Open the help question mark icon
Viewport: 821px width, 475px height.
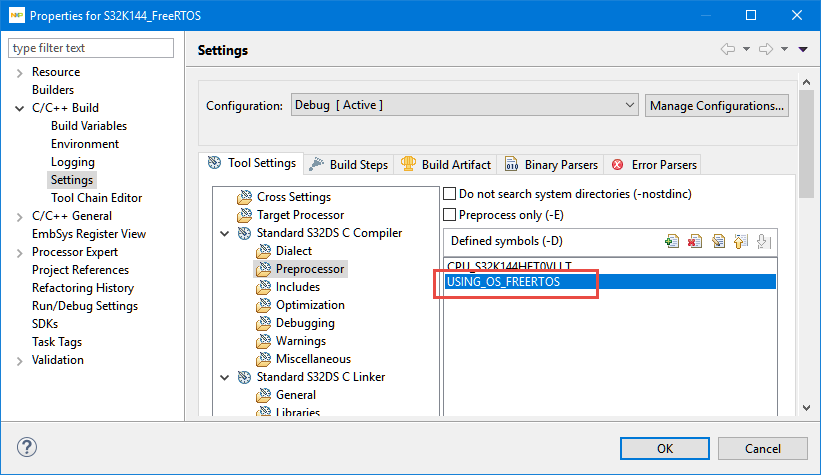(x=27, y=447)
